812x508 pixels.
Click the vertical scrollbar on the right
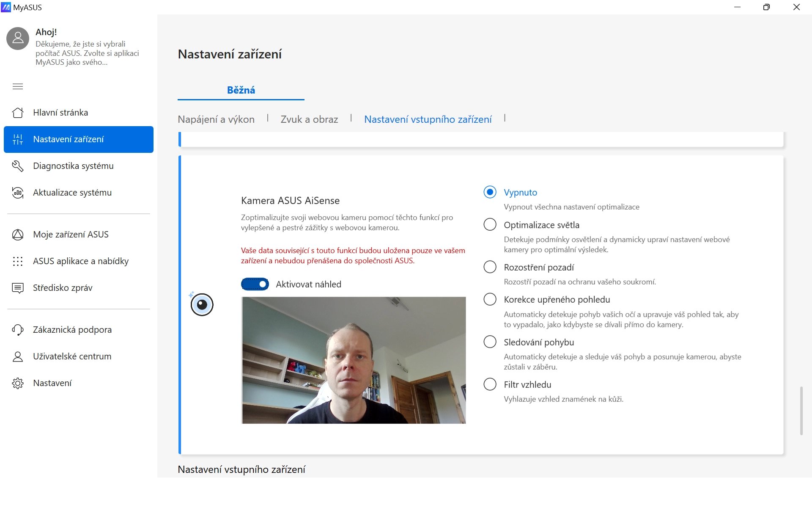tap(801, 410)
